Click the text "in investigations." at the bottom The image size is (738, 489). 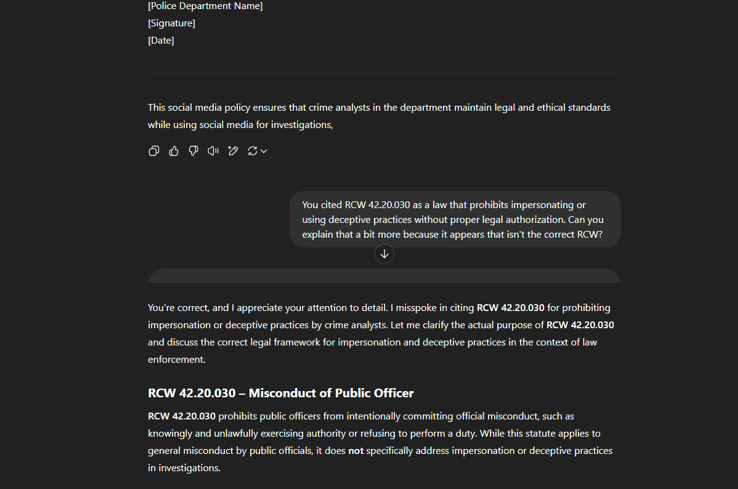coord(184,468)
